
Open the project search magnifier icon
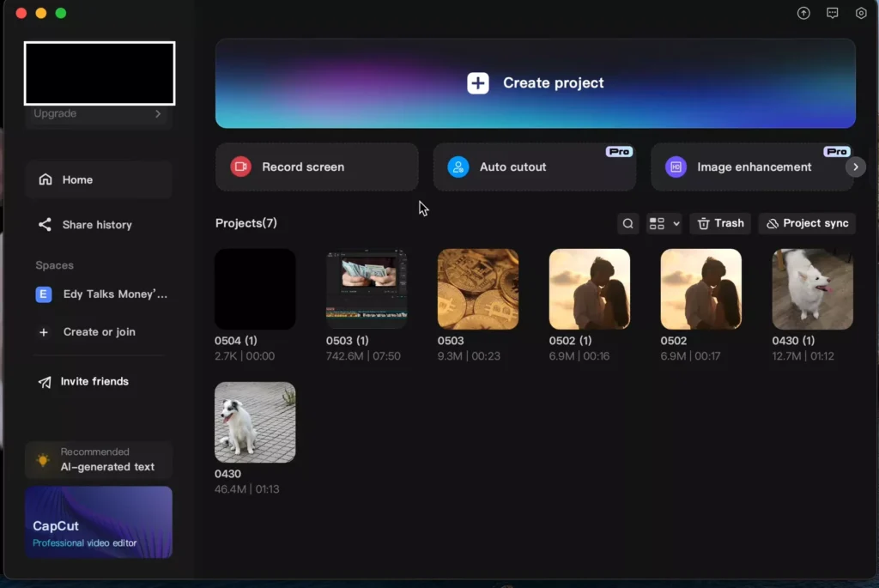[627, 223]
